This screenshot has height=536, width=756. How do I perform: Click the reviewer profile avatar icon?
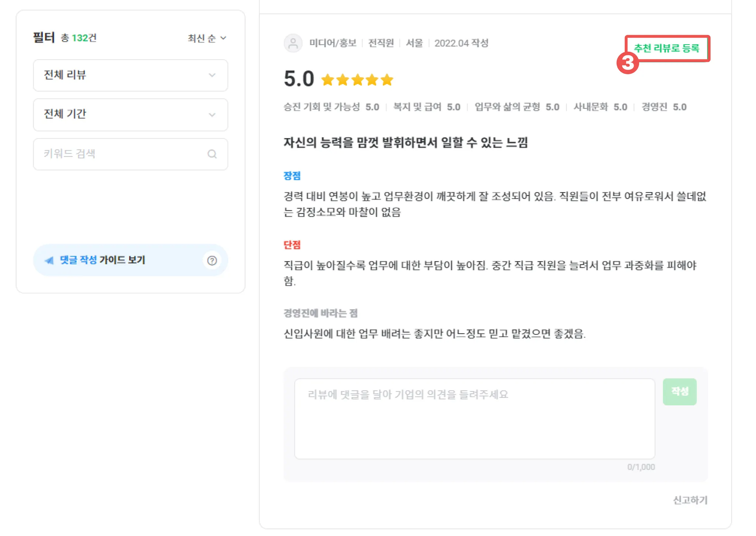pos(293,44)
